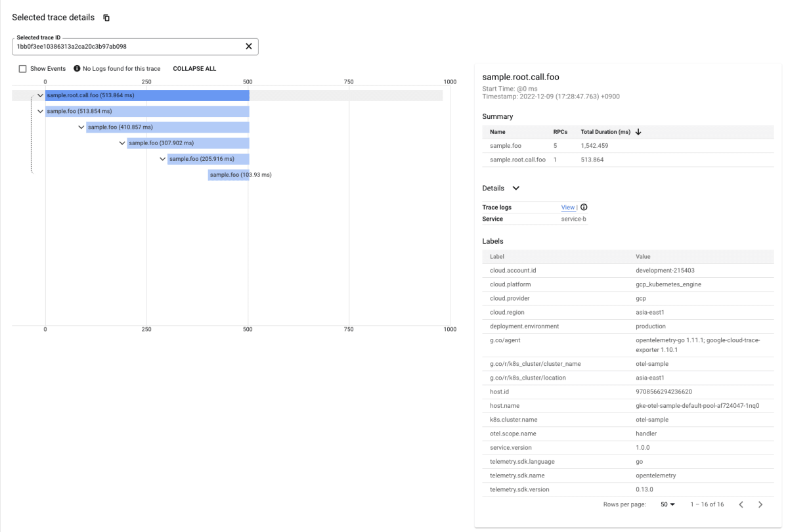Select the sample.foo (307.902 ms) span bar
The image size is (788, 532).
[x=188, y=143]
